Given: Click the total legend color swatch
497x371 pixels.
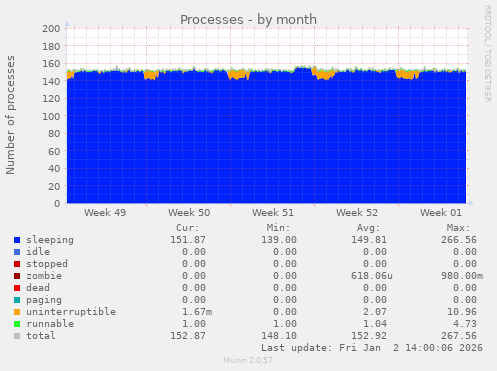Looking at the screenshot, I should [17, 336].
